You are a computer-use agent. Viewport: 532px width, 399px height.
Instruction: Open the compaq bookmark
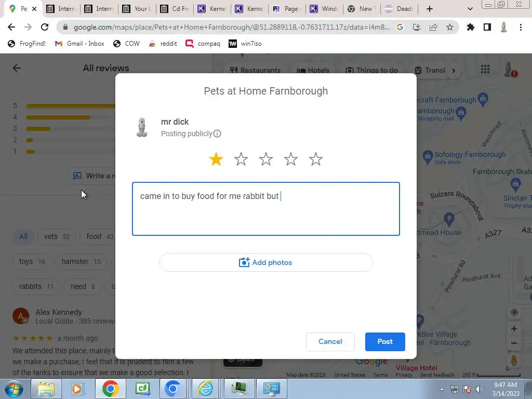tap(203, 44)
